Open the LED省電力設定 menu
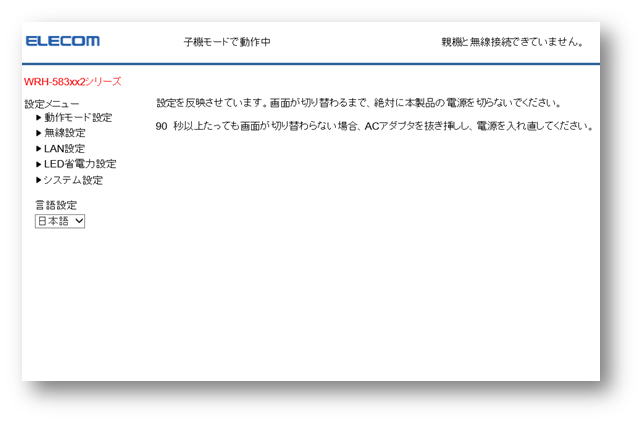Image resolution: width=642 pixels, height=423 pixels. (80, 164)
